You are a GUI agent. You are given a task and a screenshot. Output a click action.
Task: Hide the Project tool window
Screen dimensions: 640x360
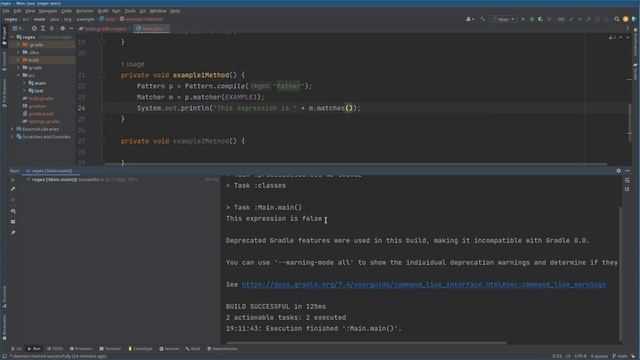tap(71, 29)
